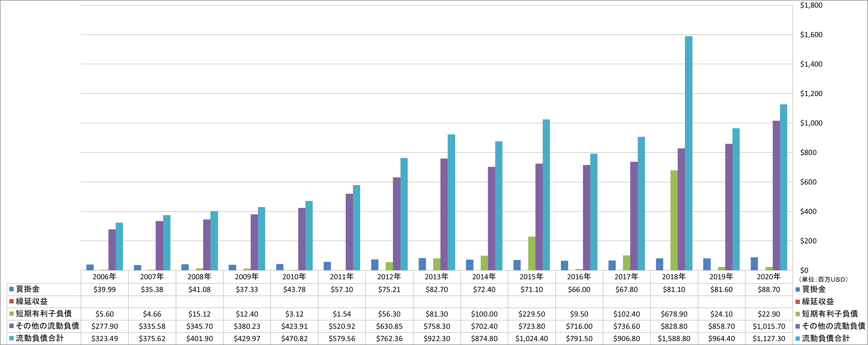Click the 2009年 column header
868x345 pixels.
tap(247, 277)
